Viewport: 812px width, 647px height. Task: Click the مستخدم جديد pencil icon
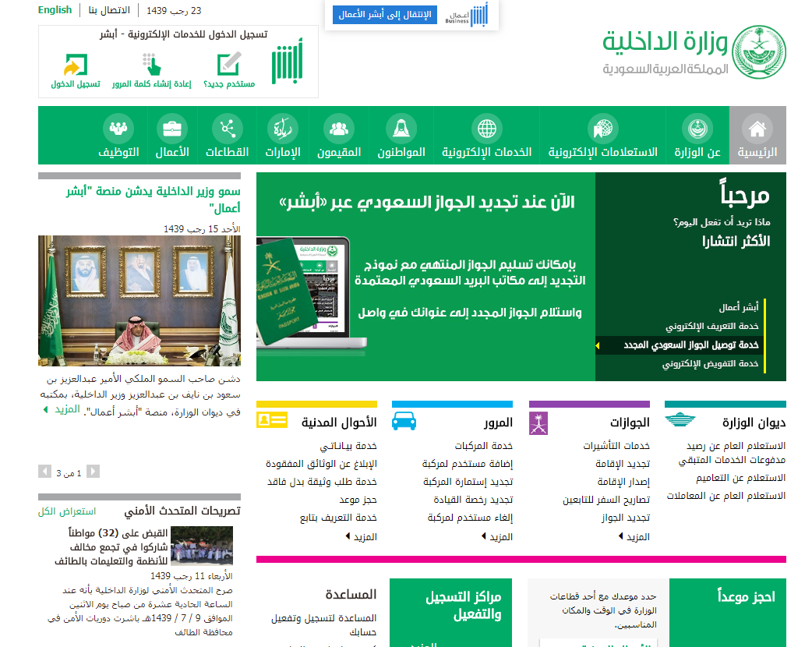[x=229, y=64]
